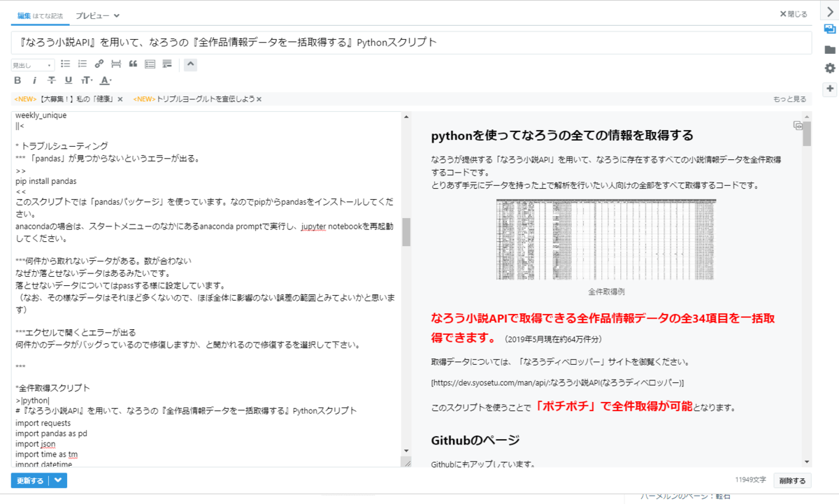Toggle italic formatting

pos(34,80)
